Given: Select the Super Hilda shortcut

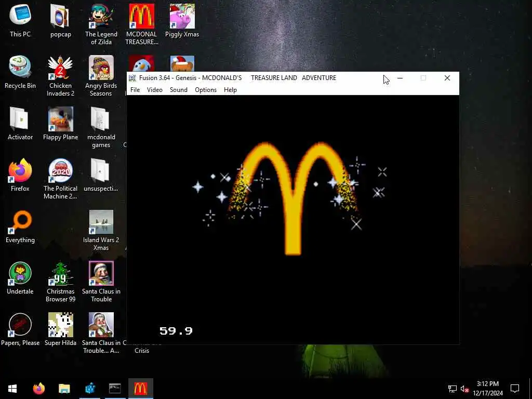Looking at the screenshot, I should point(60,329).
